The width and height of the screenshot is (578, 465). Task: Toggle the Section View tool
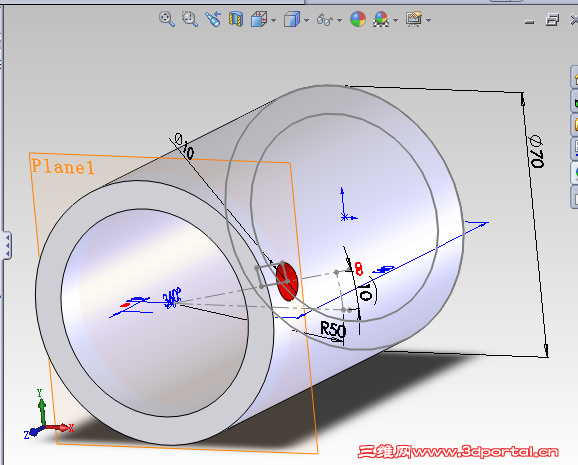click(236, 19)
